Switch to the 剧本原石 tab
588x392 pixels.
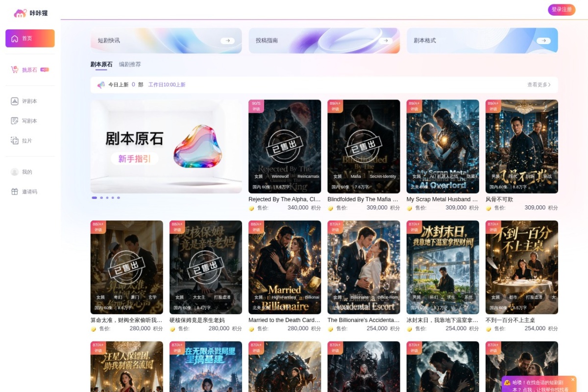tap(101, 64)
